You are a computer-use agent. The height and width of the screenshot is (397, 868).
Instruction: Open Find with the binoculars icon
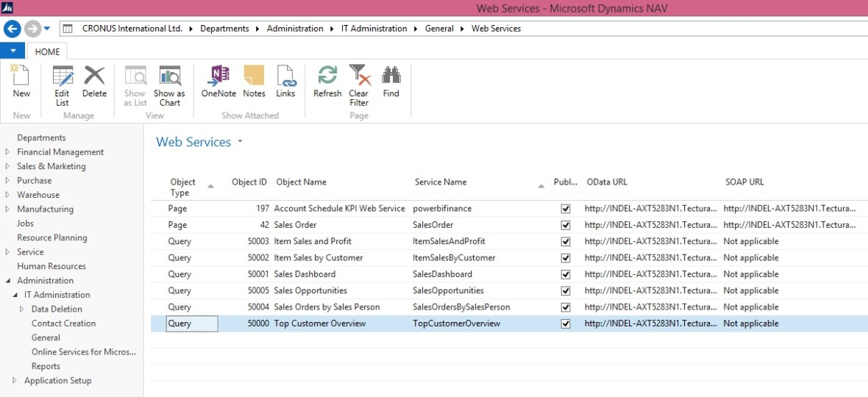(x=391, y=75)
